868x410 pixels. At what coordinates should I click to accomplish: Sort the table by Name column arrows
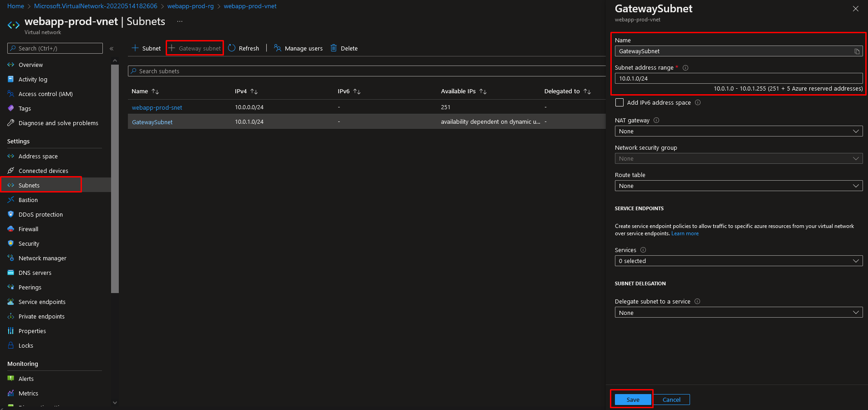(x=155, y=91)
